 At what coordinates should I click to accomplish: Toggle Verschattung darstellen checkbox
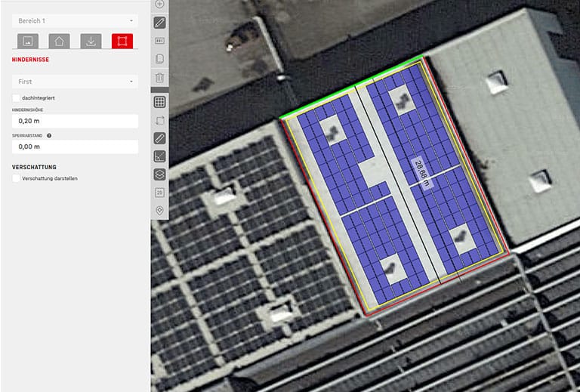[x=17, y=178]
